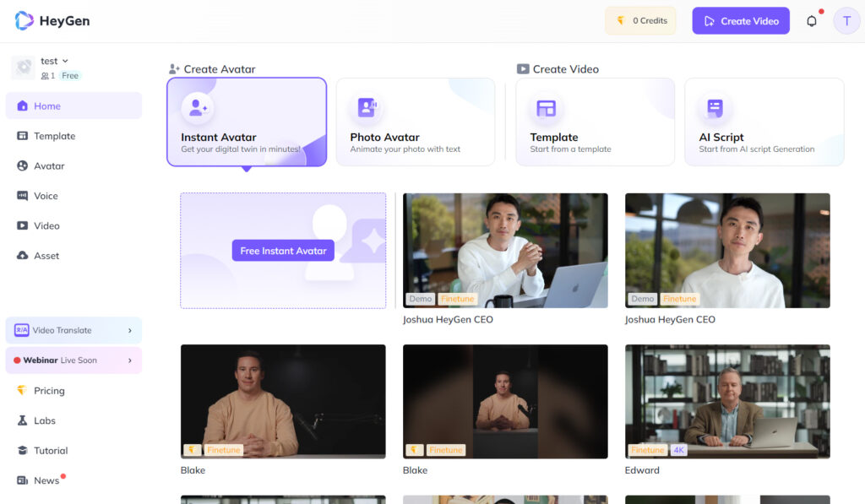
Task: Click the Instant Avatar card icon
Action: 198,108
